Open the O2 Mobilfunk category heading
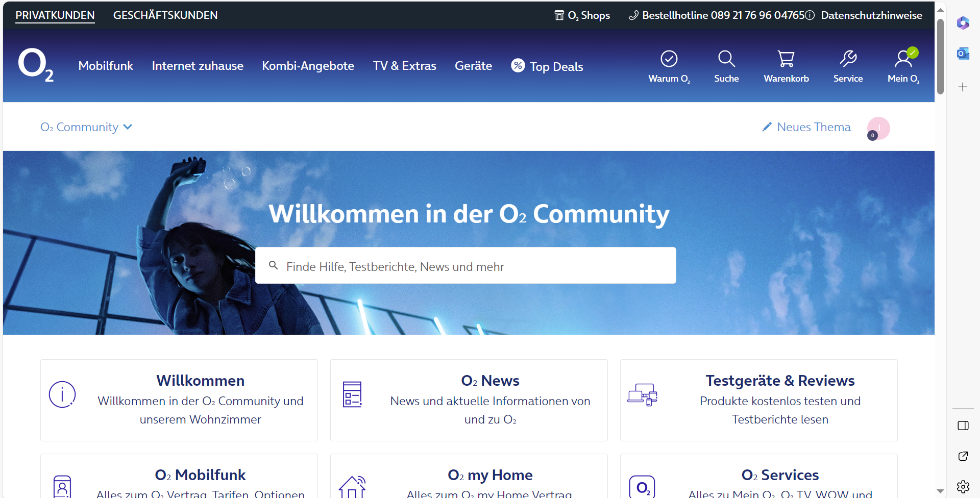This screenshot has height=498, width=980. pos(200,475)
